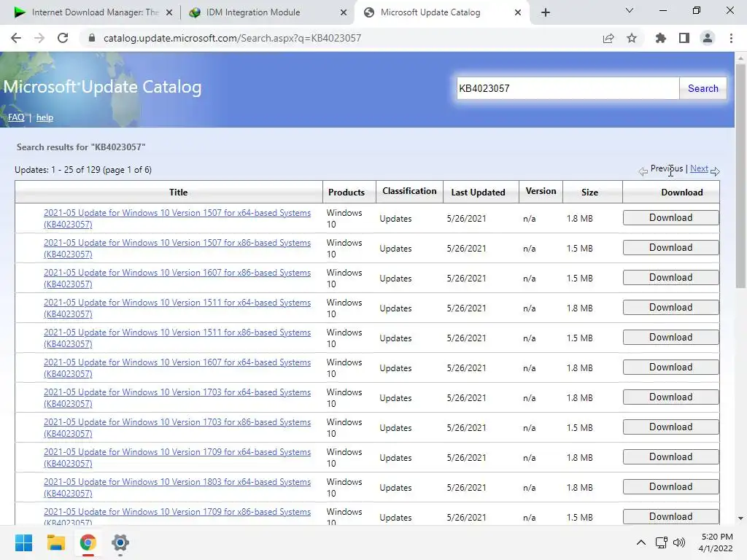
Task: Open the FAQ link
Action: (x=16, y=117)
